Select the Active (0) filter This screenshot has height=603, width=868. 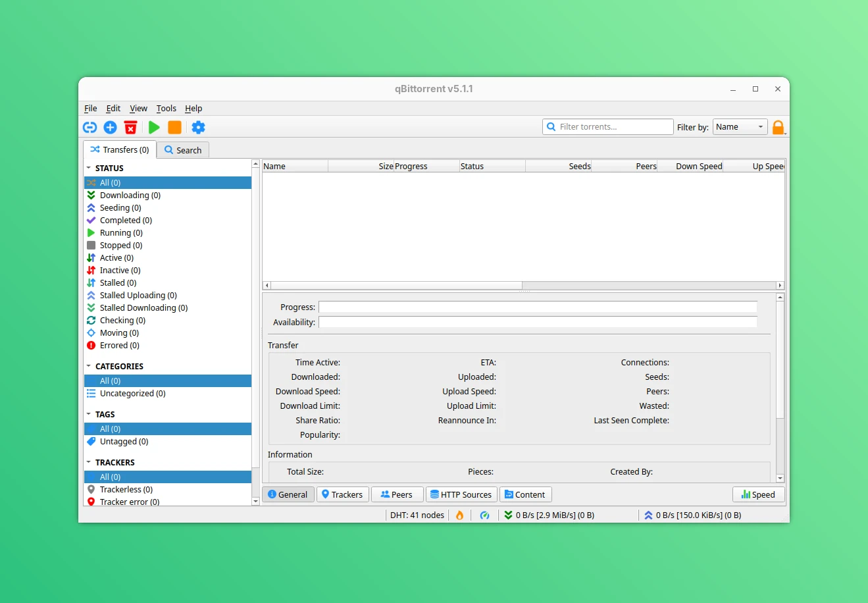pos(168,257)
